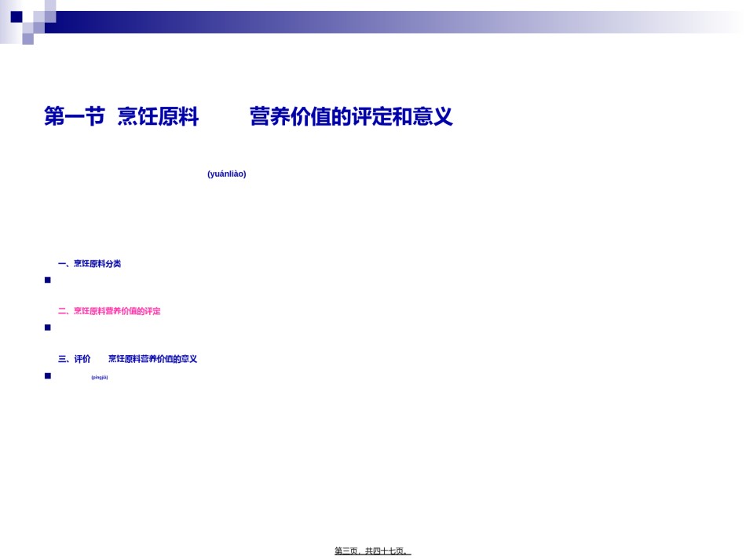The height and width of the screenshot is (560, 746).
Task: Open the pink link '二、烹饪原料营养价值的评定'
Action: tap(109, 311)
